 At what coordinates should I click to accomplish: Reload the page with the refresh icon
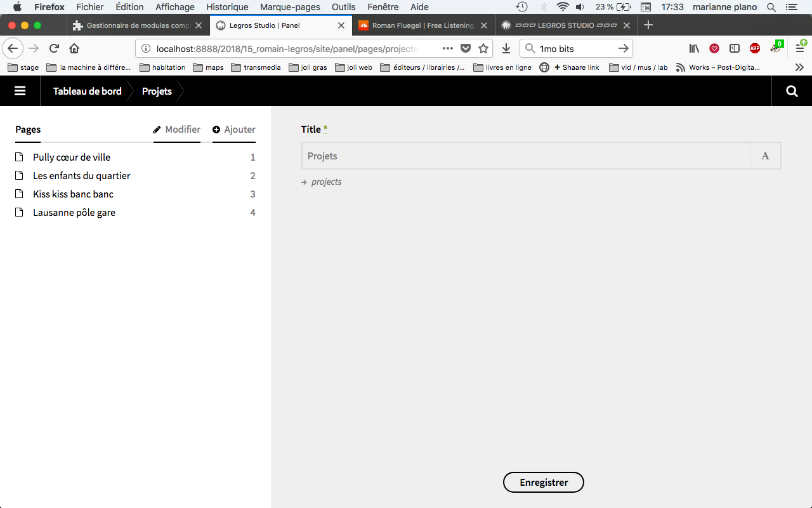[x=55, y=48]
